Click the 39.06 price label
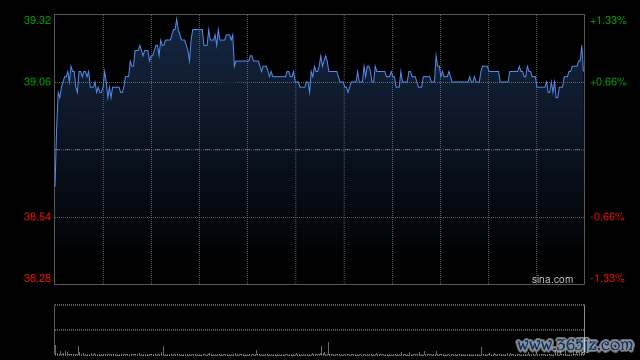 point(38,82)
